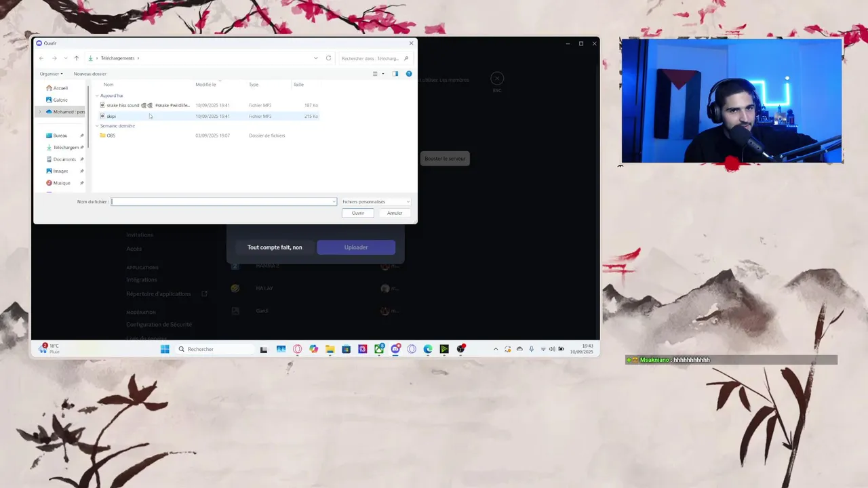
Task: Open Configuration de Sécurité in Discord
Action: [159, 325]
